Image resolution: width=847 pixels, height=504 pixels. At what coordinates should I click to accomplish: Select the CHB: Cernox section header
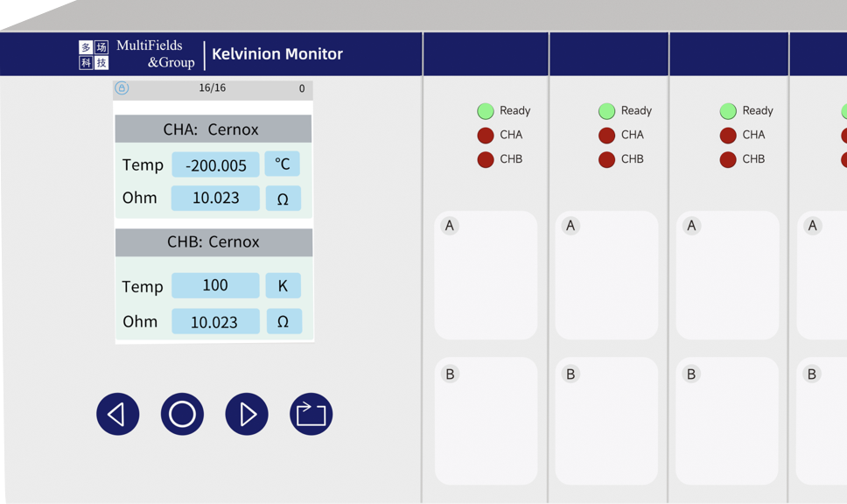point(213,242)
